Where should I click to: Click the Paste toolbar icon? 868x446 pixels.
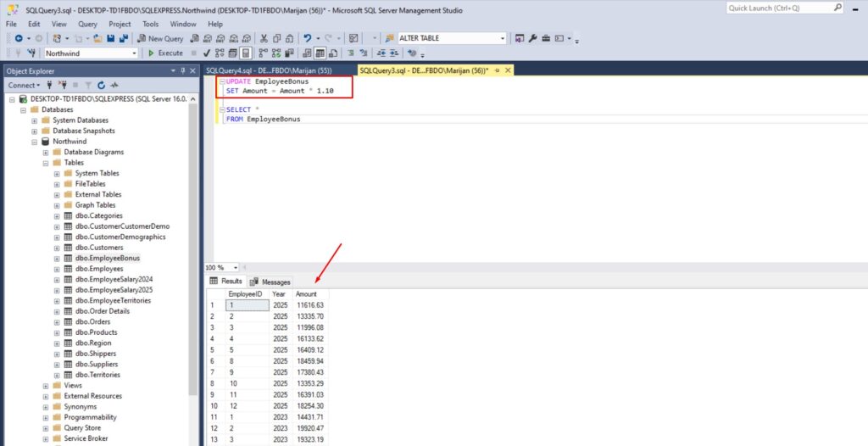[x=289, y=38]
